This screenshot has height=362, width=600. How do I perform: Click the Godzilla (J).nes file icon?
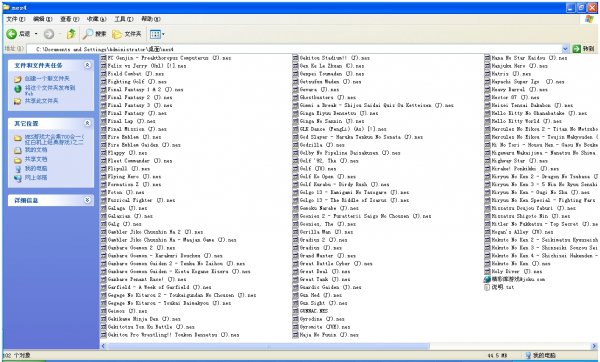295,145
